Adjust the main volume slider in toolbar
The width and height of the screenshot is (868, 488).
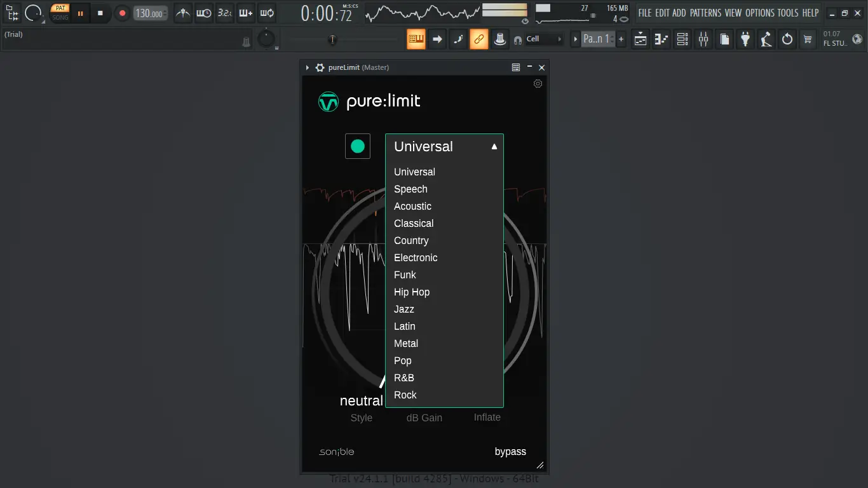(x=343, y=39)
